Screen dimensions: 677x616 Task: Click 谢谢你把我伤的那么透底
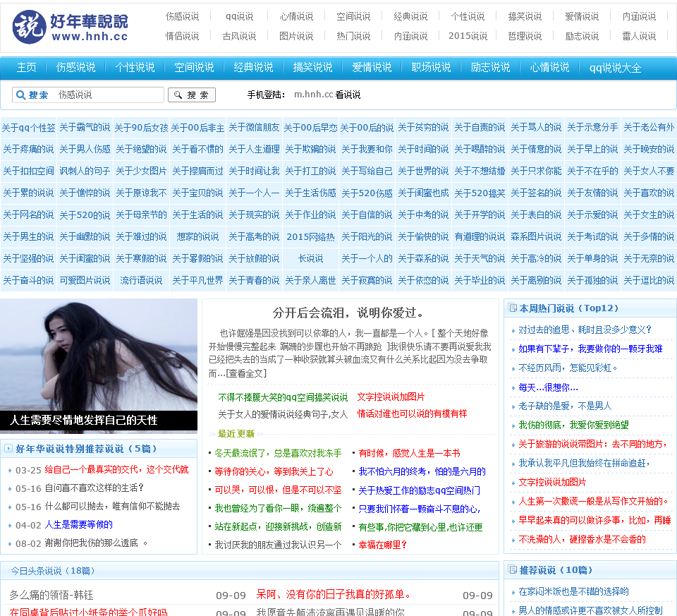click(x=96, y=543)
